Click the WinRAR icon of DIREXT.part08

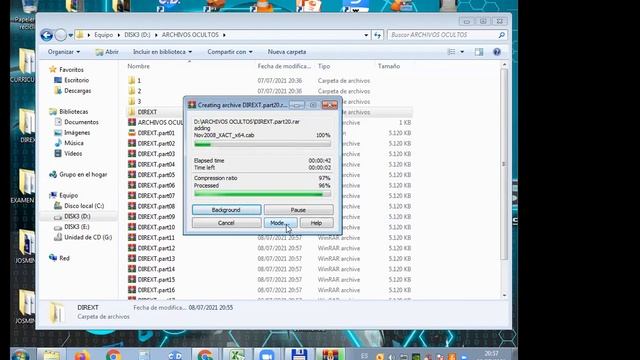coord(131,206)
